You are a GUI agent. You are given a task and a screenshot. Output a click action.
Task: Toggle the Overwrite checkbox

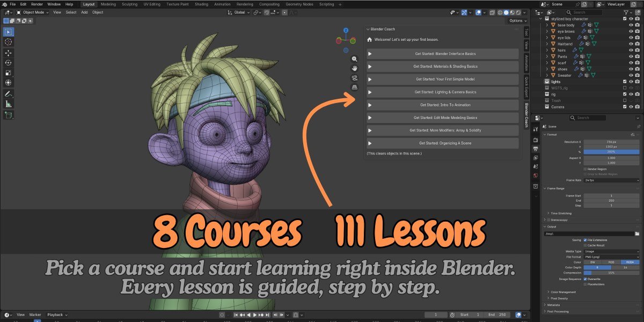[x=585, y=279]
